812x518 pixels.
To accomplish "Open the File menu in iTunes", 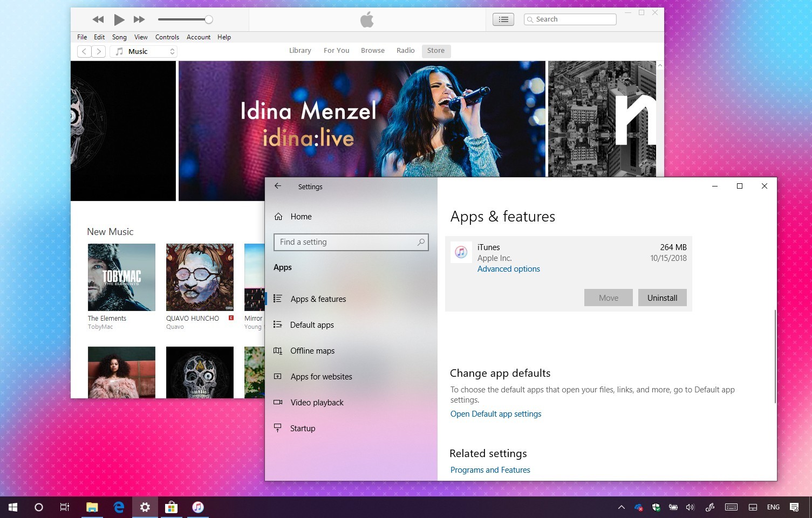I will [x=82, y=37].
